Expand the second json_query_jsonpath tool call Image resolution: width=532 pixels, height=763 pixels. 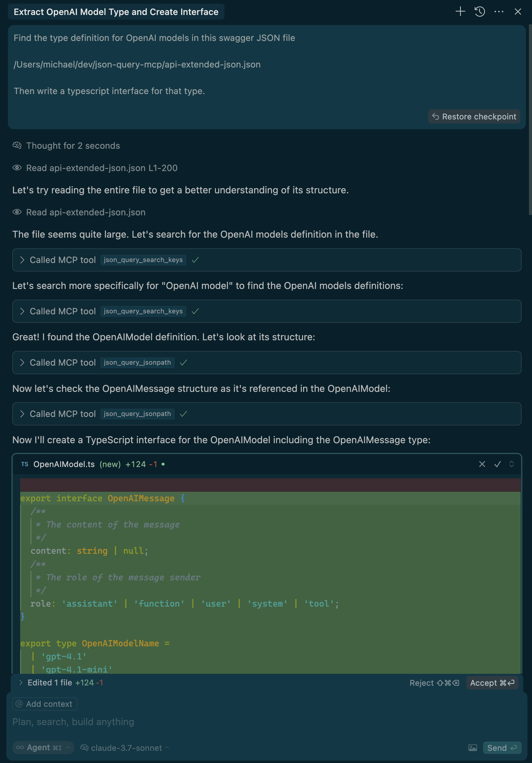(267, 414)
